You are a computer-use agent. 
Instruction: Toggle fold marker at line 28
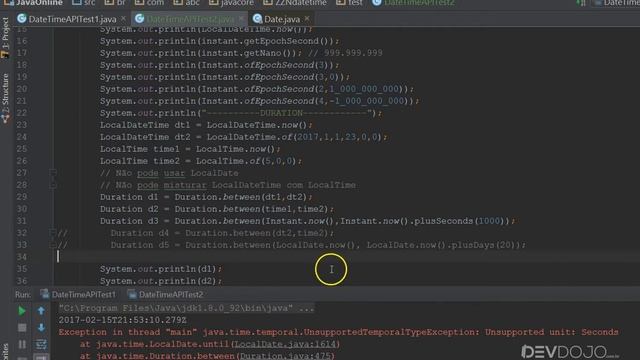(x=53, y=185)
